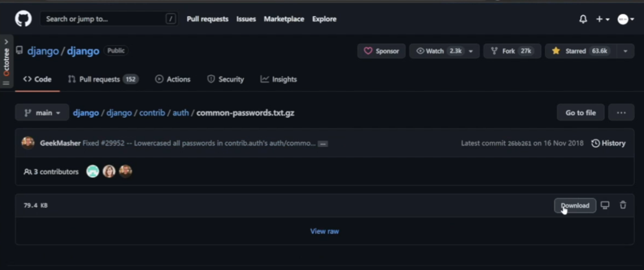Open the django organization link in the repo title
The width and height of the screenshot is (644, 270).
pyautogui.click(x=43, y=51)
